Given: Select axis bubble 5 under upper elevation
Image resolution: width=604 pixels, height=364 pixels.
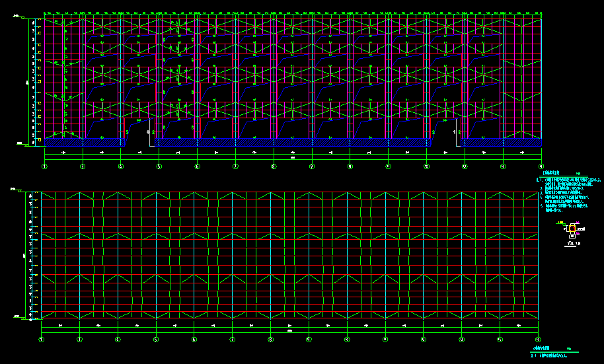Looking at the screenshot, I should (159, 166).
